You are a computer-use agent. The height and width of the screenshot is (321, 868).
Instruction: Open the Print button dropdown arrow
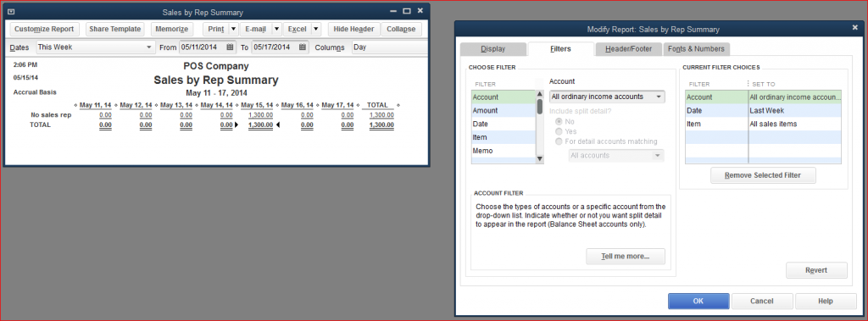point(233,30)
